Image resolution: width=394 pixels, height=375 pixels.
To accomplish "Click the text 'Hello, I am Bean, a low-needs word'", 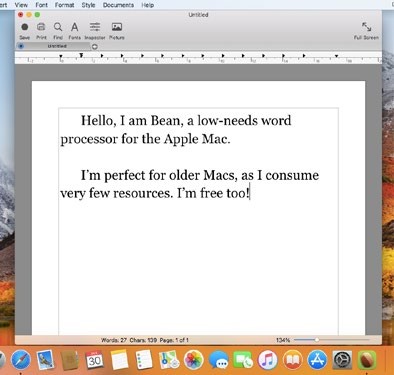I will coord(186,120).
